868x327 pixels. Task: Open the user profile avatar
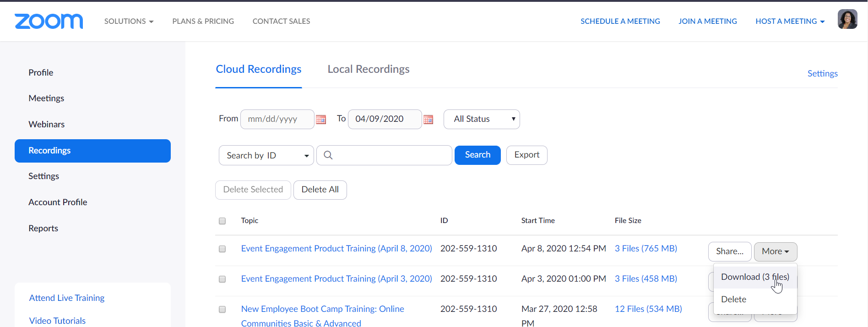coord(847,19)
